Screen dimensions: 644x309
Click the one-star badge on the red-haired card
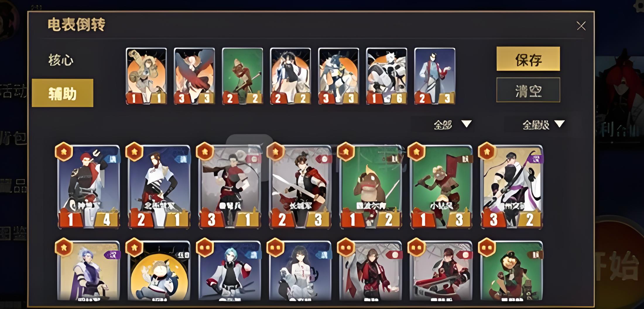click(64, 152)
